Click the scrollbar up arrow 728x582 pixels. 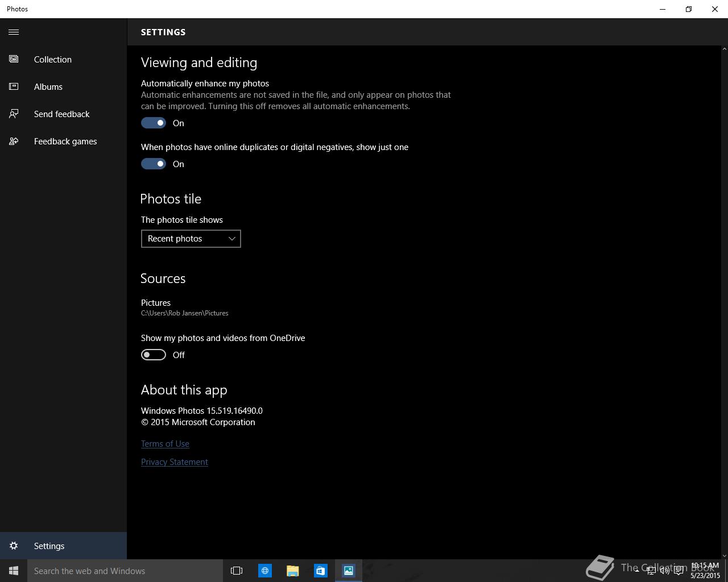pos(724,49)
